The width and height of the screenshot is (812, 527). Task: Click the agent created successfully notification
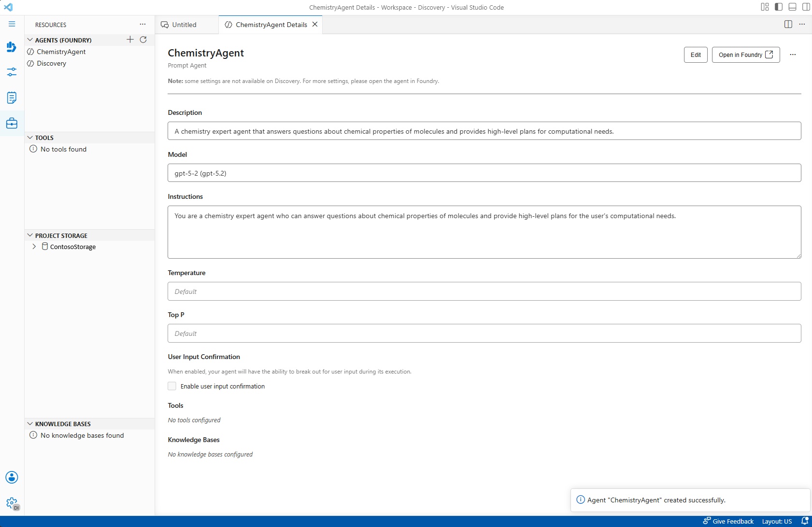690,500
